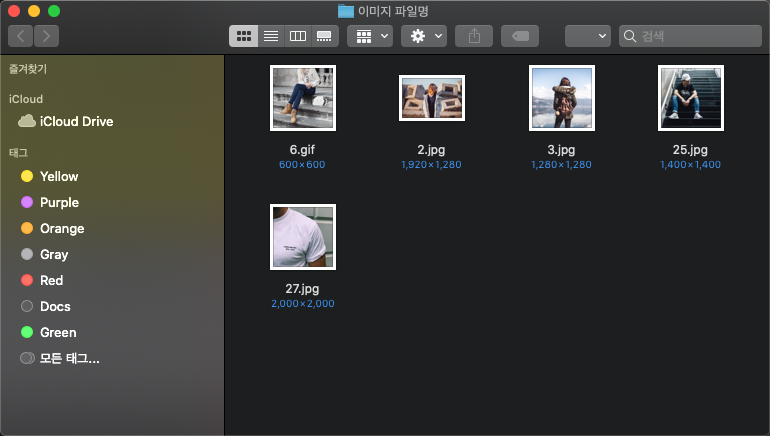Image resolution: width=770 pixels, height=436 pixels.
Task: Switch to gallery view mode
Action: coord(324,36)
